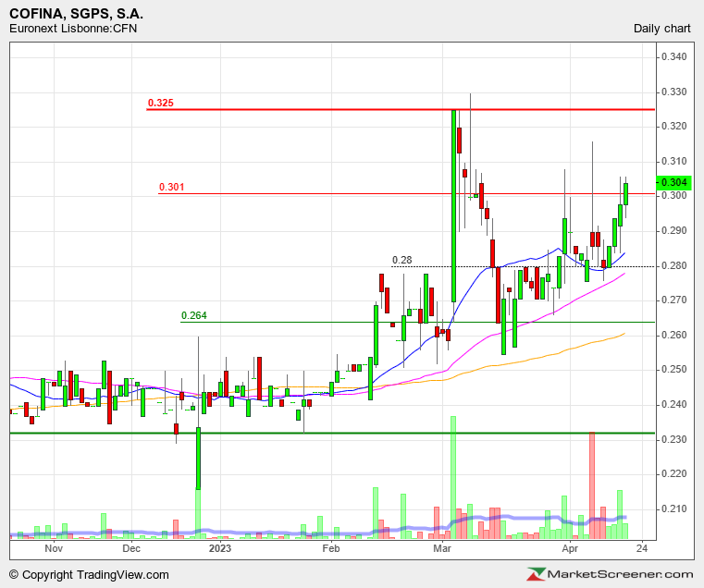
Task: Click the Dec date axis label
Action: pos(131,548)
